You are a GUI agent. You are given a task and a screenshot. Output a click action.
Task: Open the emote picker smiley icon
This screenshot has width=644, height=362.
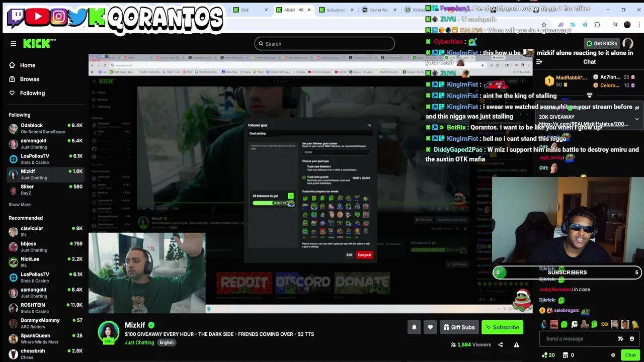632,339
